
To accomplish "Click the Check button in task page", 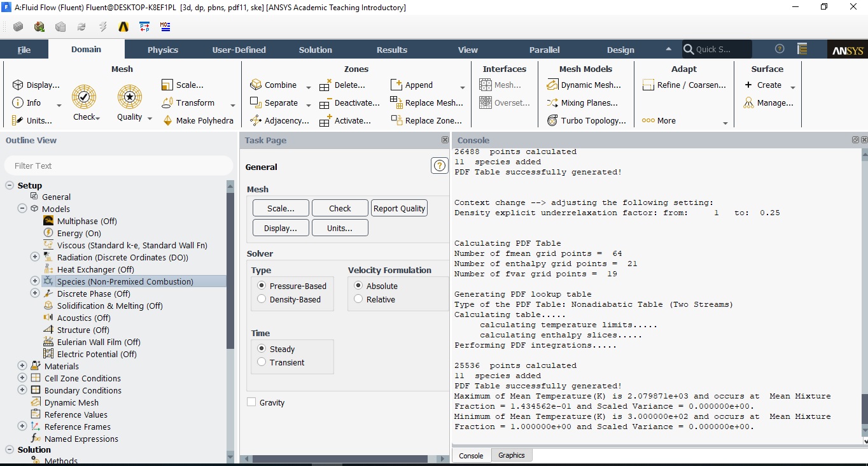I will (x=340, y=208).
